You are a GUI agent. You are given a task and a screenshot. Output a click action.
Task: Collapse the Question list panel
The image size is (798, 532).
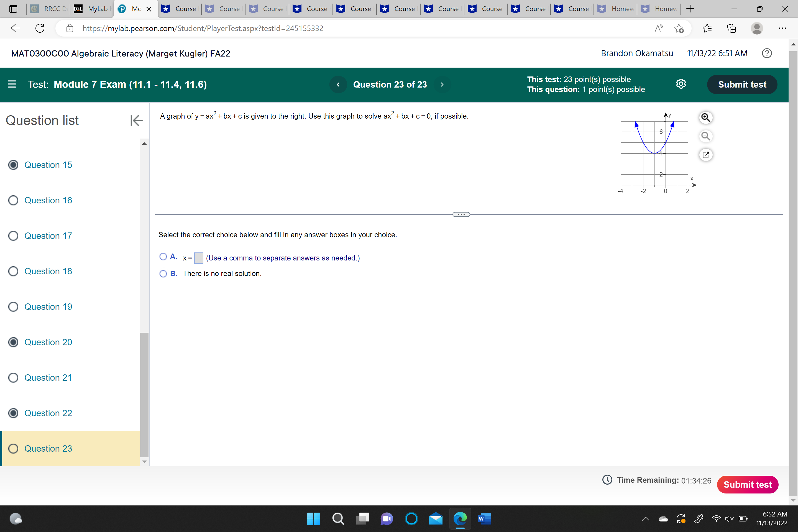click(x=136, y=121)
